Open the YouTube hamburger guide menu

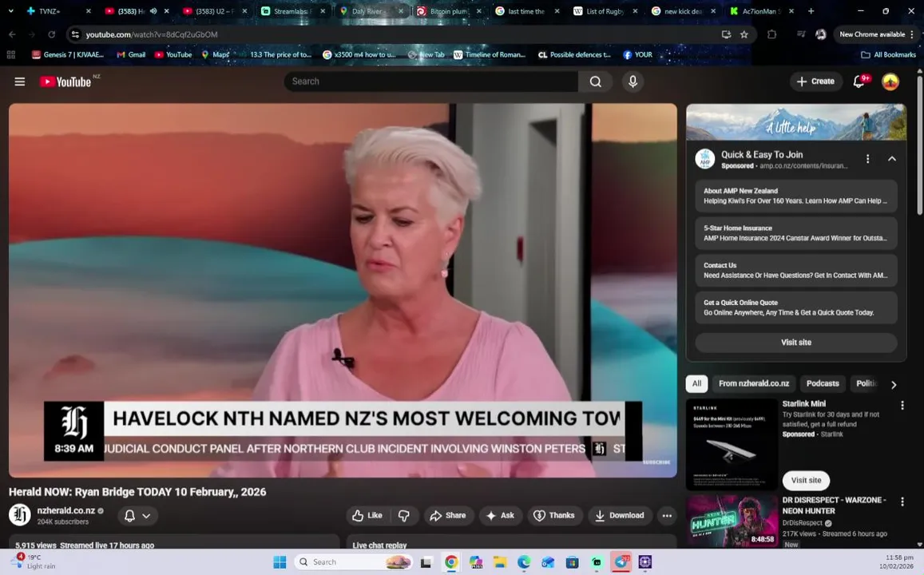(x=19, y=81)
